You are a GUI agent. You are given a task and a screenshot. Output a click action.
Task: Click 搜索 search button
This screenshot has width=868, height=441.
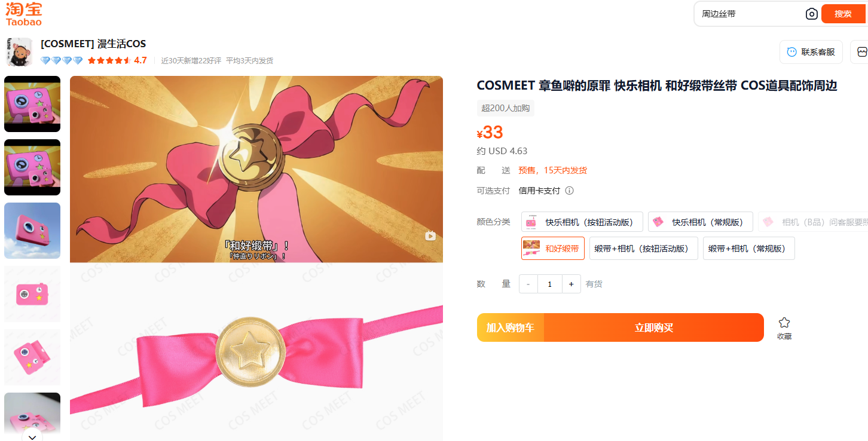(843, 14)
